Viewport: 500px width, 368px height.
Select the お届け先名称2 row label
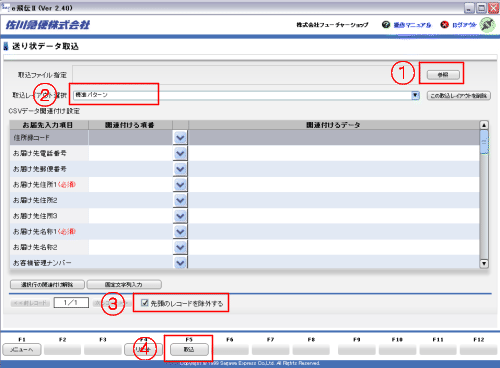[35, 247]
